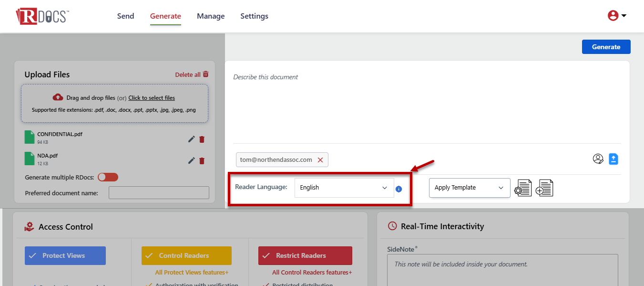Toggle the Generate multiple RDocs switch

click(x=108, y=177)
